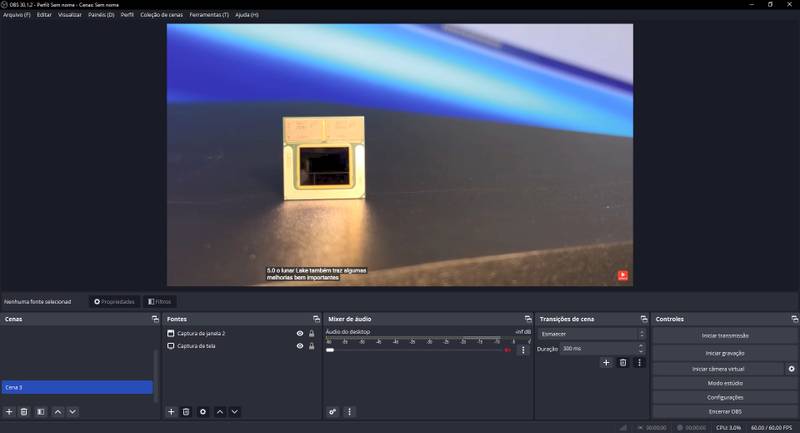Open advanced audio properties gears icon
The height and width of the screenshot is (433, 800).
point(333,412)
